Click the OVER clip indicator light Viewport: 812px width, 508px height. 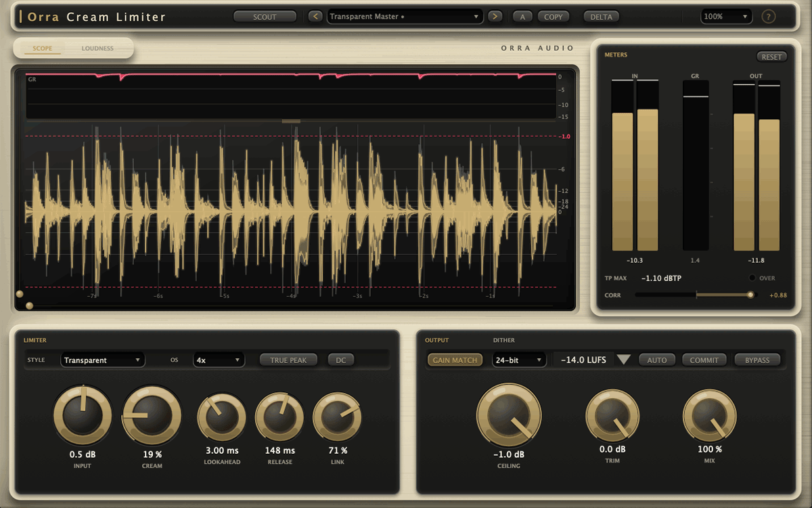point(752,278)
